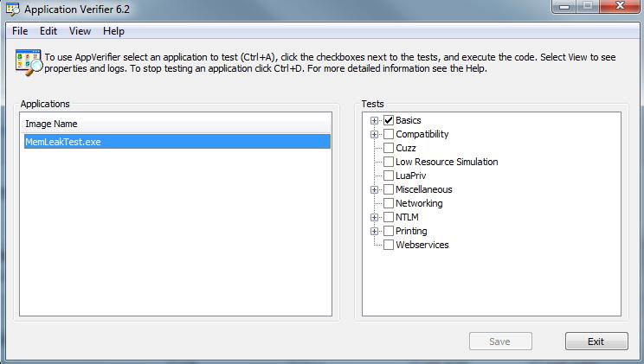Image resolution: width=644 pixels, height=364 pixels.
Task: Open the View menu
Action: tap(80, 31)
